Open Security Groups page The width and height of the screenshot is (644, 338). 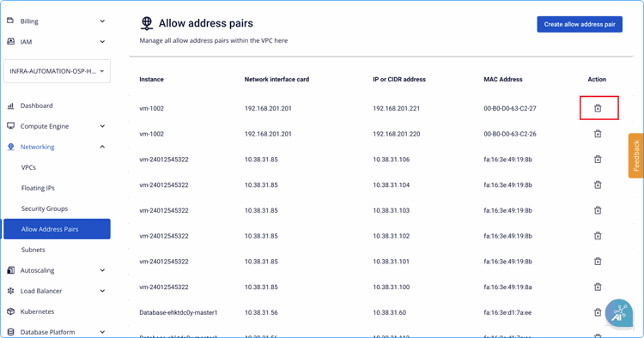pyautogui.click(x=45, y=208)
